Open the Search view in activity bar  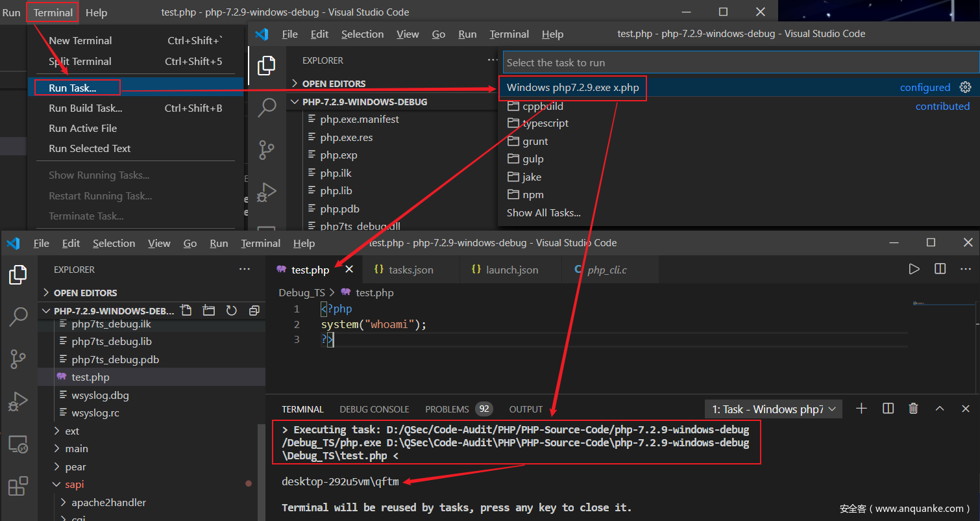[x=18, y=317]
